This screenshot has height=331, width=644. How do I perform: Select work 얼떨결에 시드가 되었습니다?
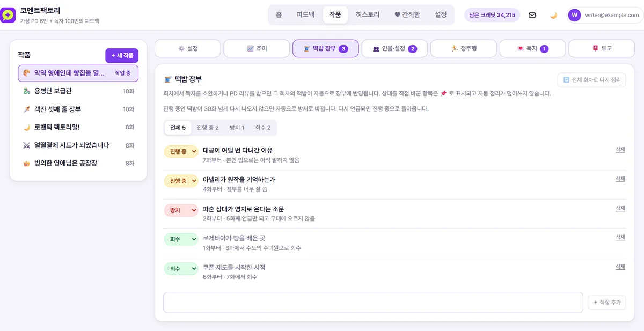click(78, 145)
